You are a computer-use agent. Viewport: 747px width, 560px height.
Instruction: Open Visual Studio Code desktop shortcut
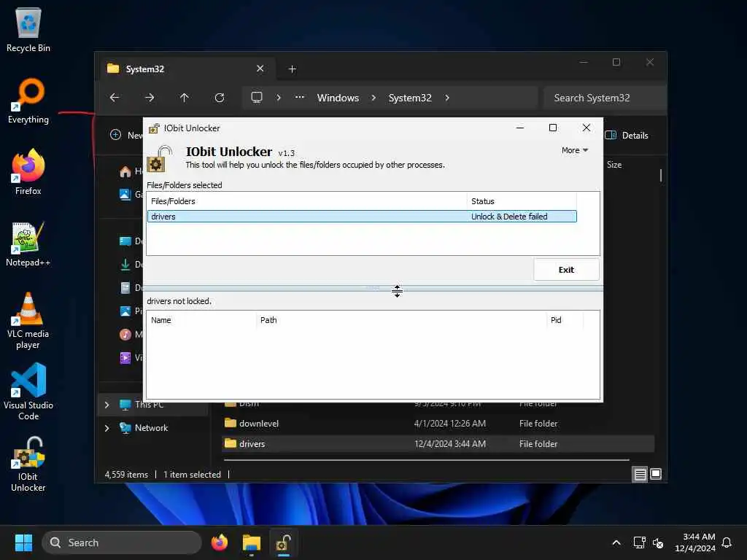pyautogui.click(x=28, y=392)
